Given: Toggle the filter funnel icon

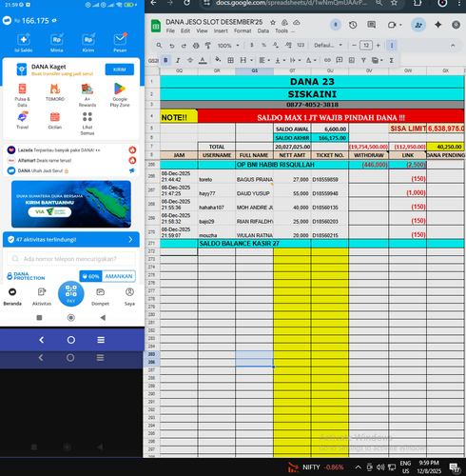Looking at the screenshot, I should [x=363, y=60].
